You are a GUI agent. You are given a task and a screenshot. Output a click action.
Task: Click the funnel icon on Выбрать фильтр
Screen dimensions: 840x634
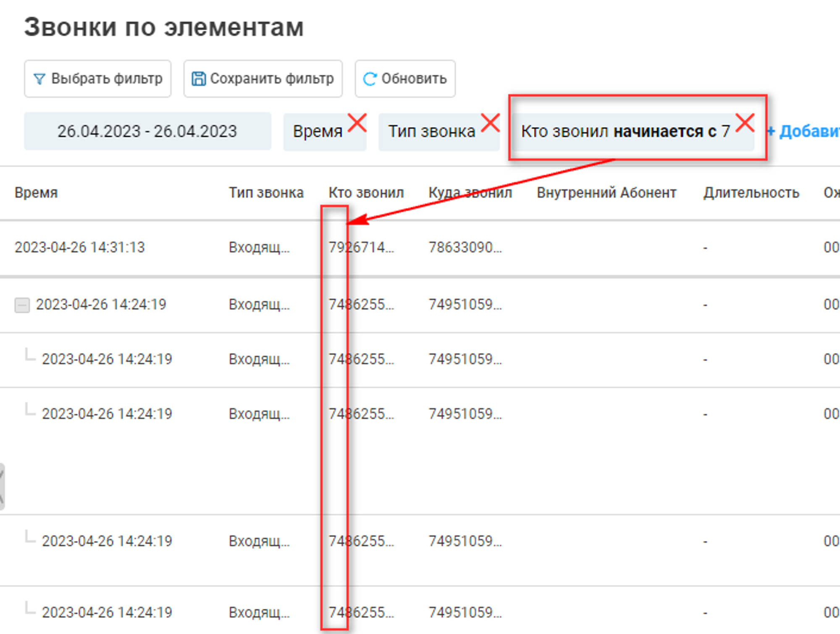39,79
